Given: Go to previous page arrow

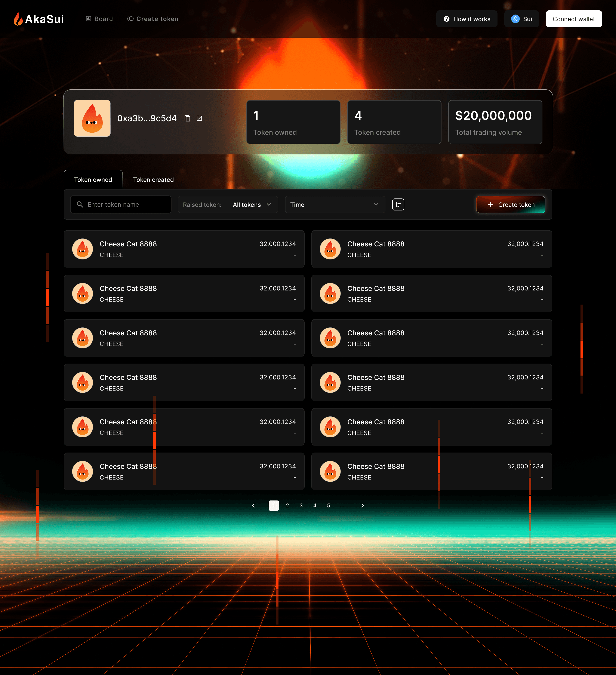Looking at the screenshot, I should pyautogui.click(x=253, y=506).
